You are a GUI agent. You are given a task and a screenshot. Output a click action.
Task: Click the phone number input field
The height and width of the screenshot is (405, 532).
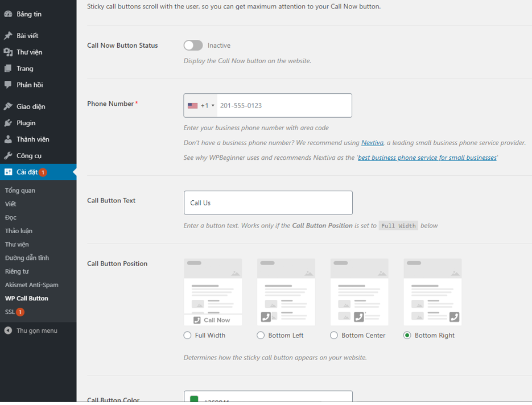point(284,106)
